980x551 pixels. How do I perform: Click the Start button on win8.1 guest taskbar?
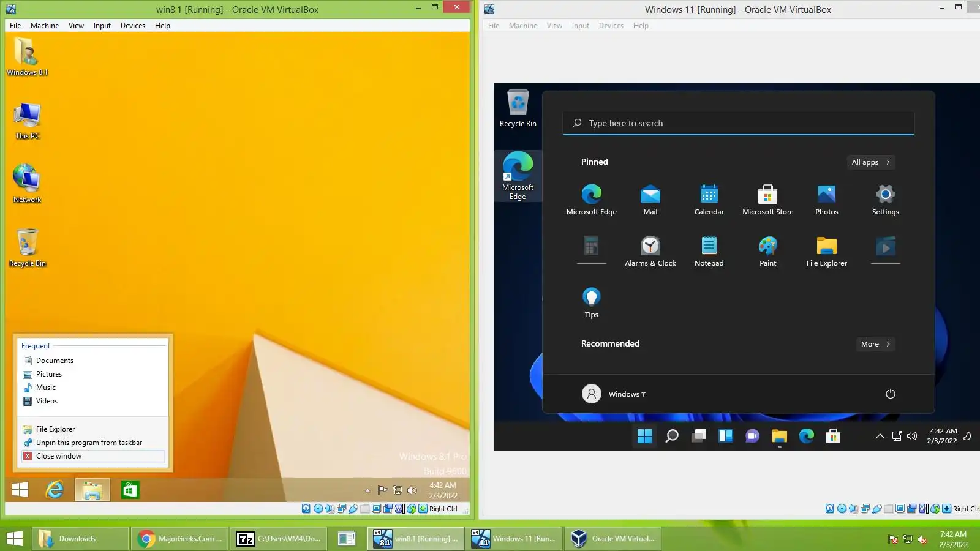(x=20, y=490)
